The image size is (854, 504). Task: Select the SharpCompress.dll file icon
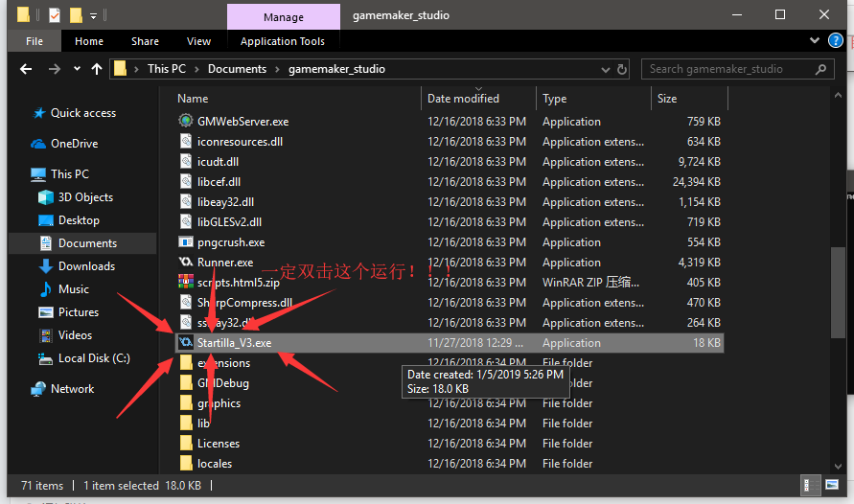[x=186, y=302]
